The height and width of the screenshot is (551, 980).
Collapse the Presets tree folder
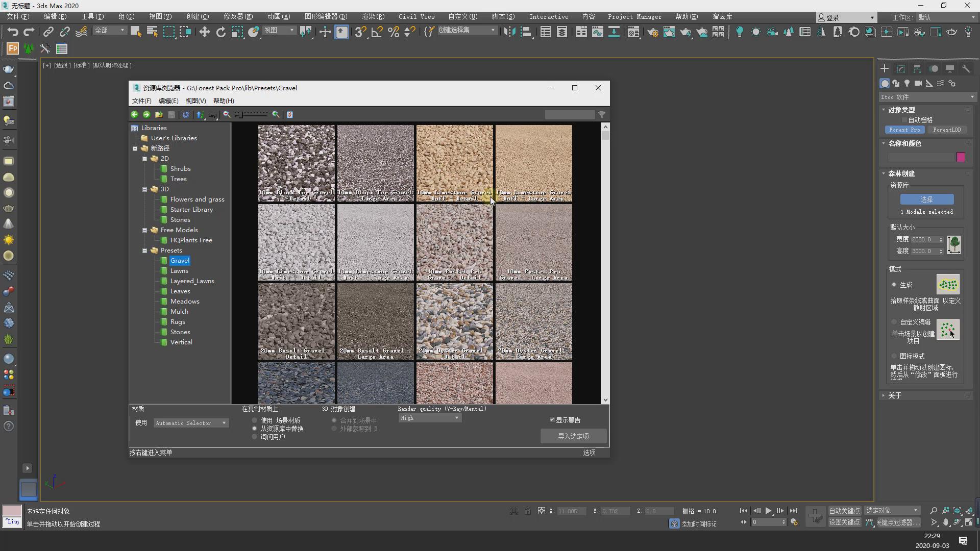pos(144,251)
